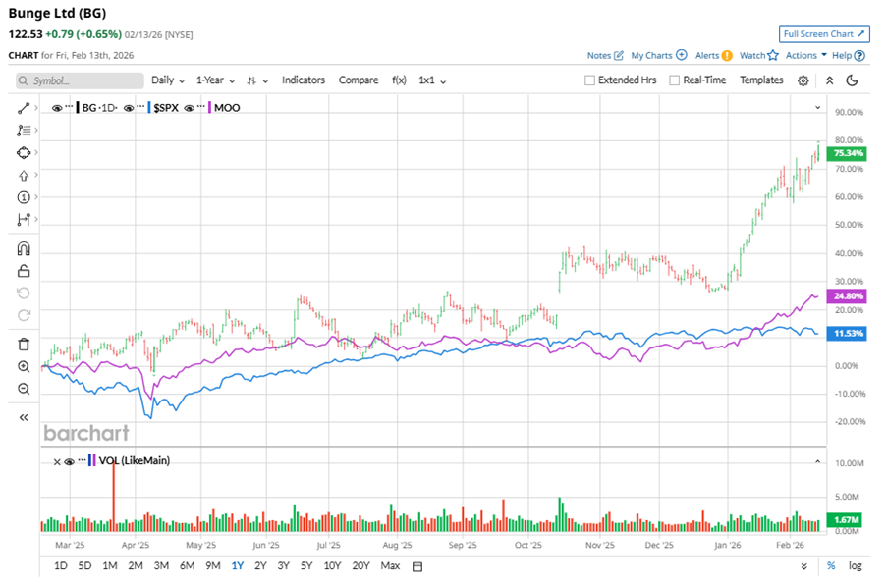Zoom in on the chart

[x=24, y=366]
